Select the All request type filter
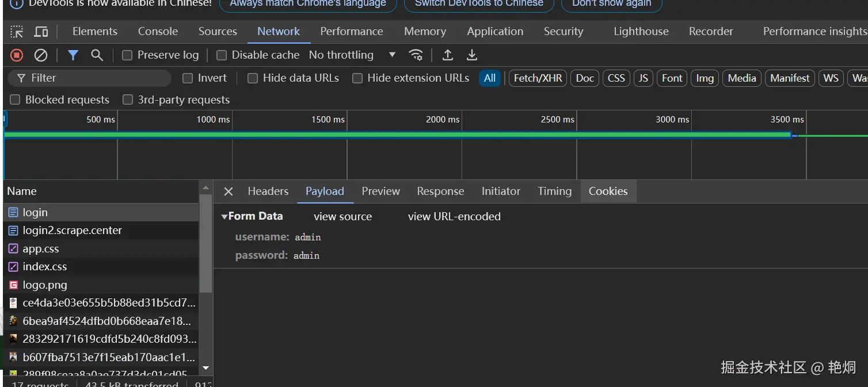The image size is (868, 387). 490,78
